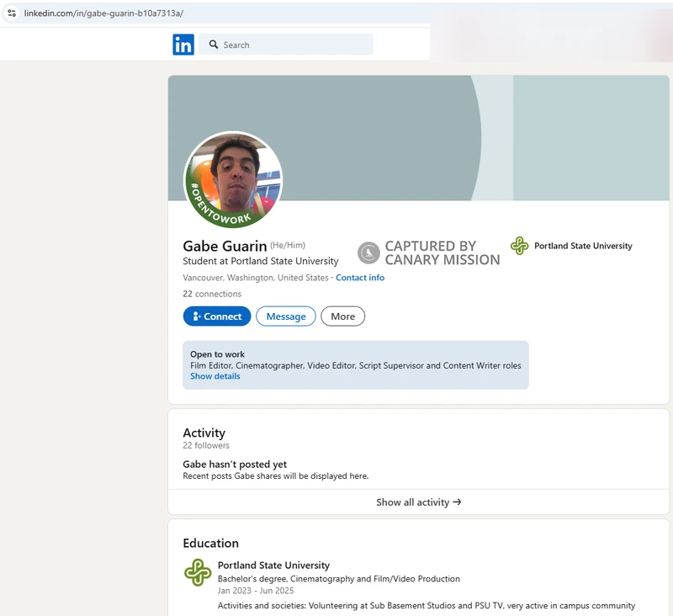Screen dimensions: 673x616
Task: Click the Gabe Guarin name heading
Action: pyautogui.click(x=225, y=246)
